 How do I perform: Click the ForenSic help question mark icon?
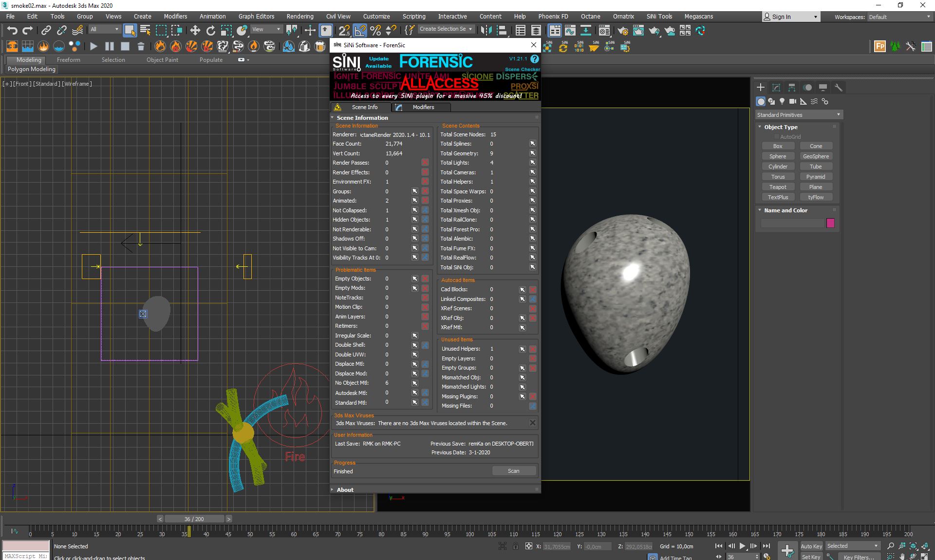tap(535, 59)
